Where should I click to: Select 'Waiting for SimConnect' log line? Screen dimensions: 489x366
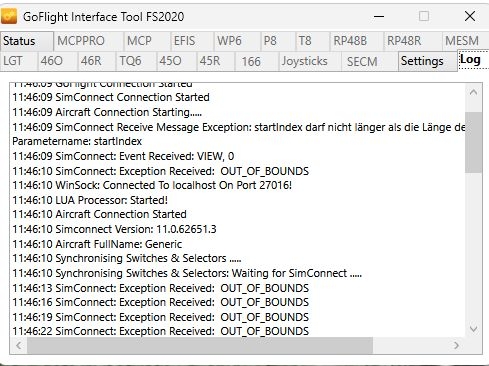click(x=187, y=273)
